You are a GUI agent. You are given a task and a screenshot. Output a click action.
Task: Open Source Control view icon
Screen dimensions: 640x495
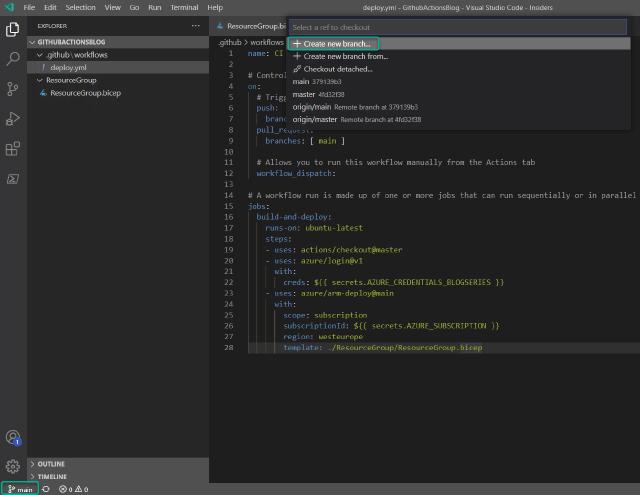(x=13, y=89)
